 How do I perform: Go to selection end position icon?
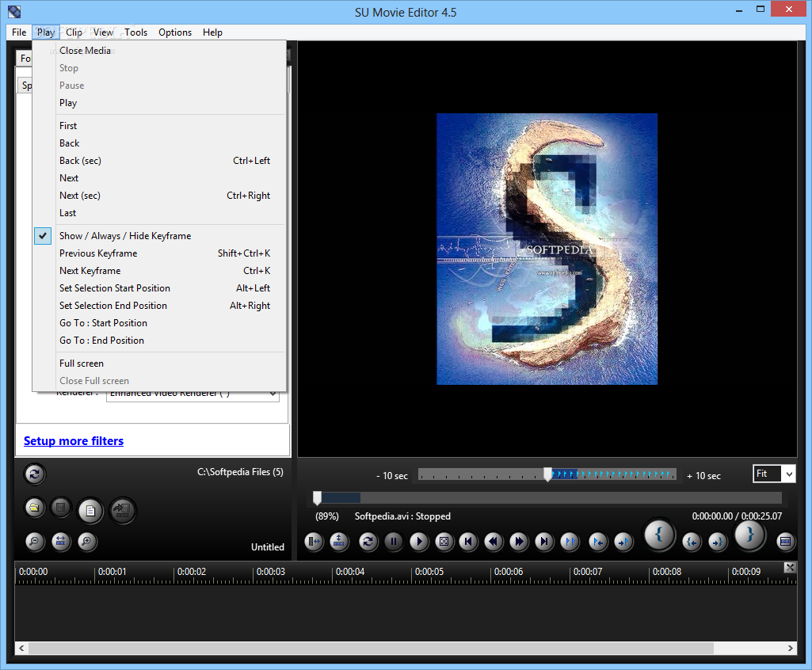pos(717,542)
